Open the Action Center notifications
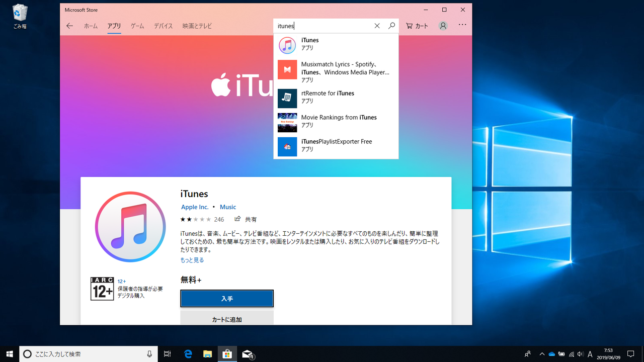 (x=631, y=354)
